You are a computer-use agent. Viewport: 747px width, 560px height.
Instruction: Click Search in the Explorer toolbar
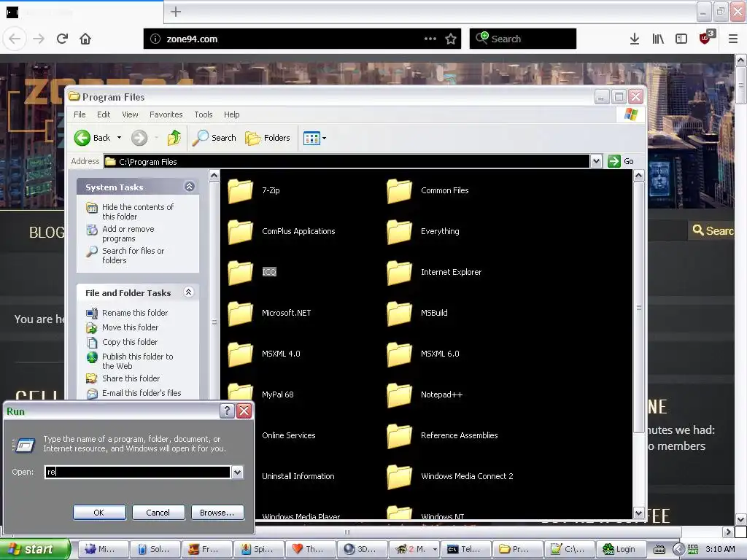(214, 138)
